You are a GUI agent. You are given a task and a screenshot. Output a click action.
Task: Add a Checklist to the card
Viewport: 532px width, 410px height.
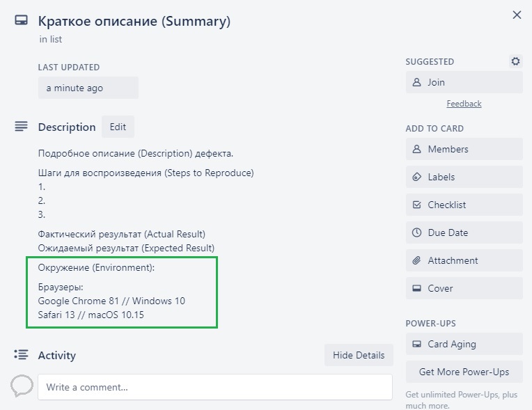pyautogui.click(x=464, y=205)
